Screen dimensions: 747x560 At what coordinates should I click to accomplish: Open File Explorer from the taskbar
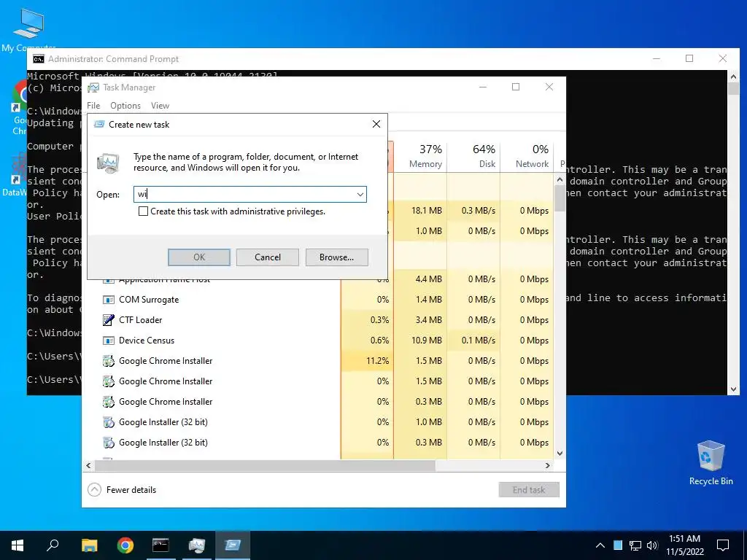(90, 545)
